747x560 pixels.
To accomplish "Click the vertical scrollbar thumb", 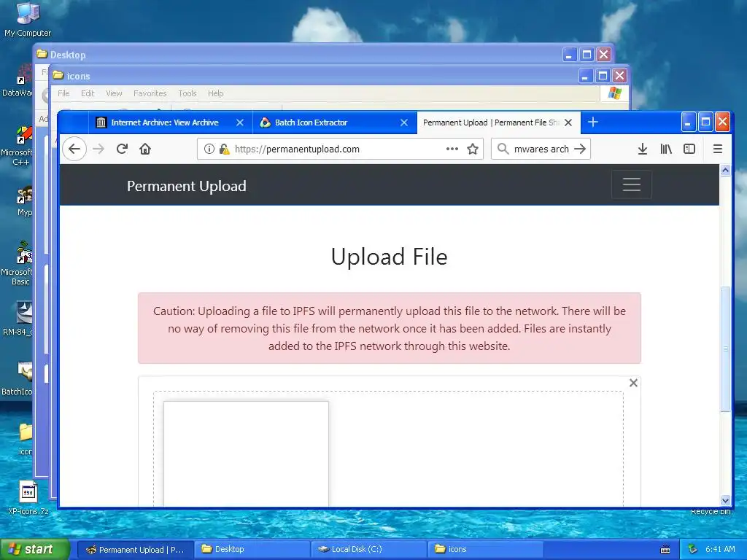I will pos(725,349).
